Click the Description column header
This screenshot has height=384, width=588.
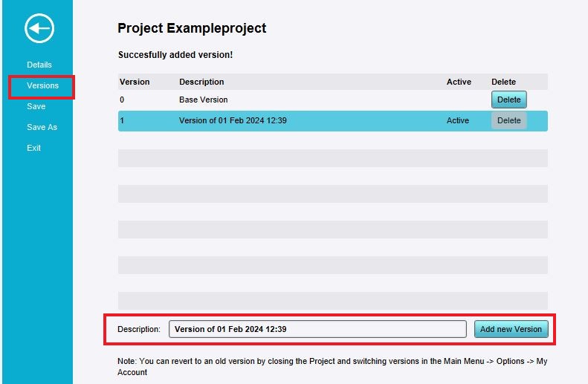[x=201, y=82]
